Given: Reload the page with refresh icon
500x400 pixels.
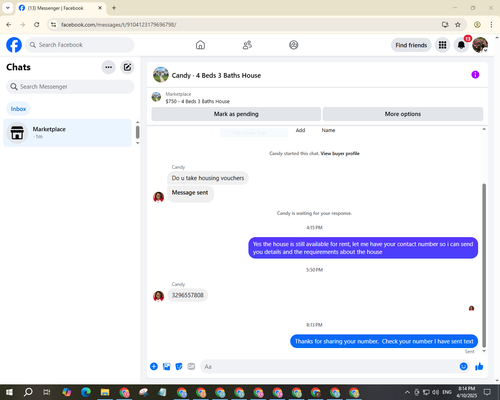Looking at the screenshot, I should click(x=37, y=25).
